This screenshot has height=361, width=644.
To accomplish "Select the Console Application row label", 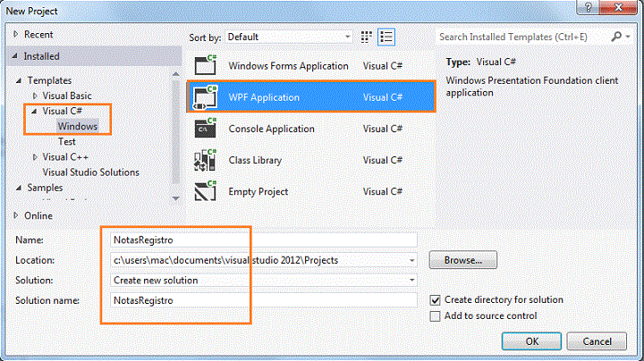I will [272, 129].
